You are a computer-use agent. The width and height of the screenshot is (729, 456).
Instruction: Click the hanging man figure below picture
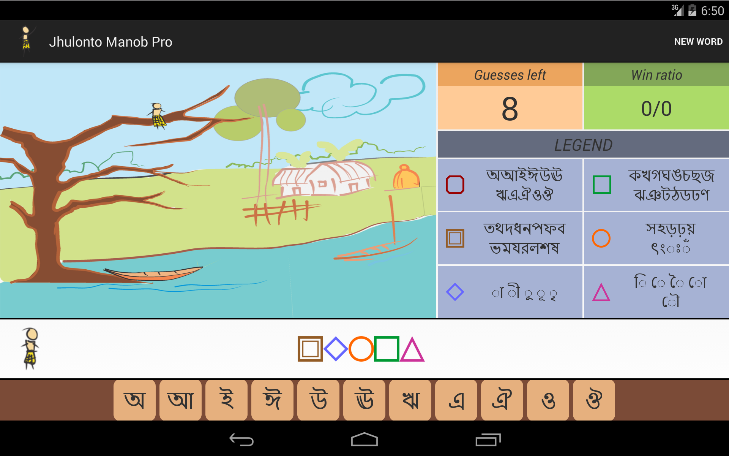pos(31,348)
